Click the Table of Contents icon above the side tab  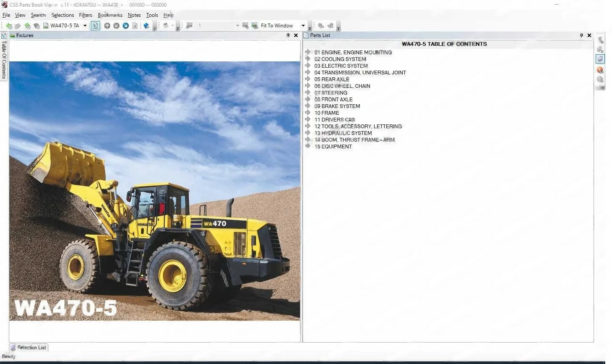coord(4,36)
